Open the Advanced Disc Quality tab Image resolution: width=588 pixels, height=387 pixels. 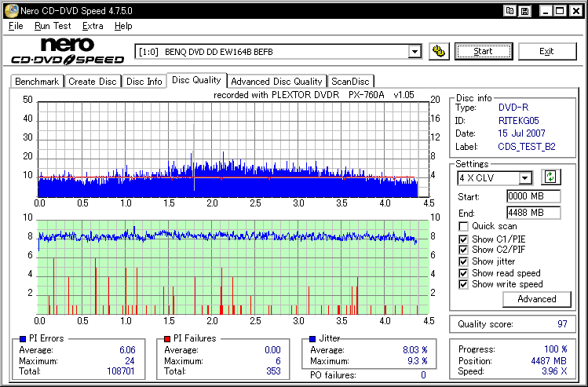(x=277, y=82)
